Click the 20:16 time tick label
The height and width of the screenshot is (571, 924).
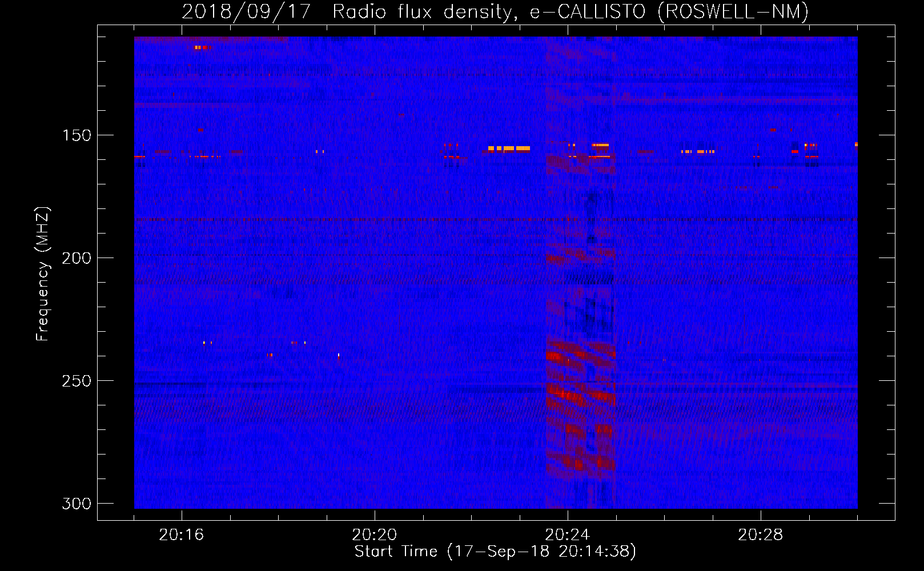(182, 535)
